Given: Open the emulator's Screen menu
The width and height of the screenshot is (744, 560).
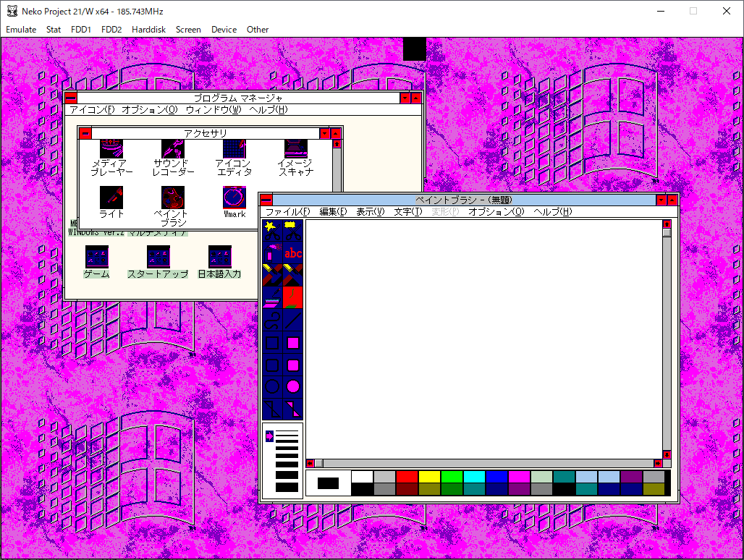Looking at the screenshot, I should click(188, 30).
